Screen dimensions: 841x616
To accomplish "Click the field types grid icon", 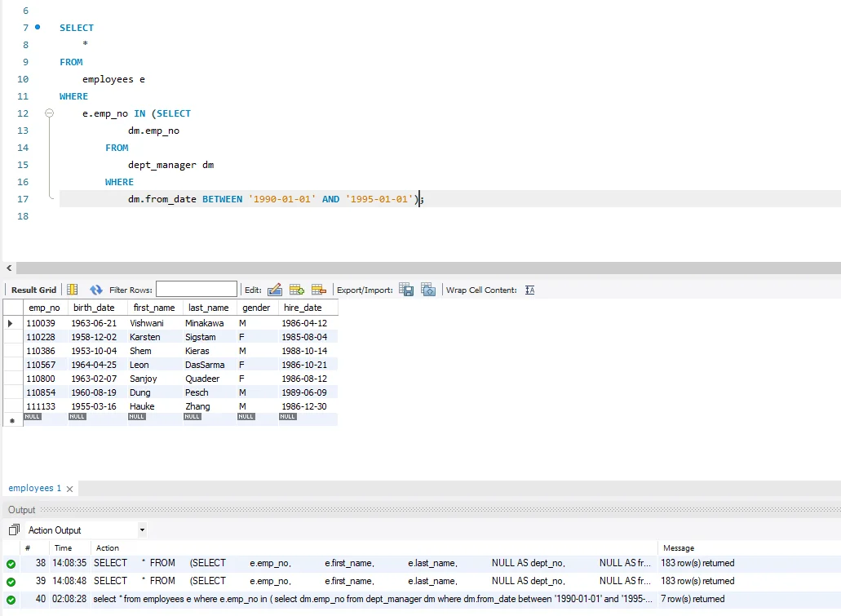I will (72, 290).
